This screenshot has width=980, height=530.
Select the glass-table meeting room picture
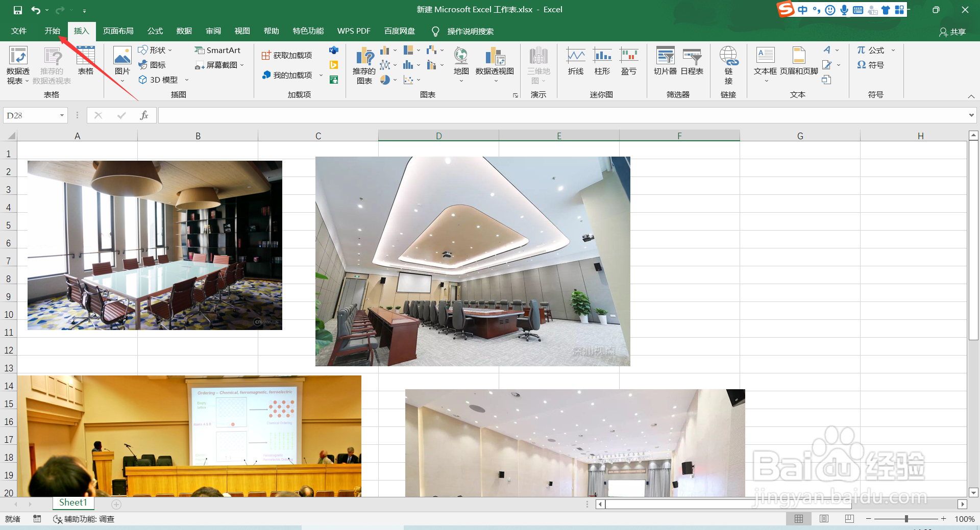pyautogui.click(x=155, y=245)
